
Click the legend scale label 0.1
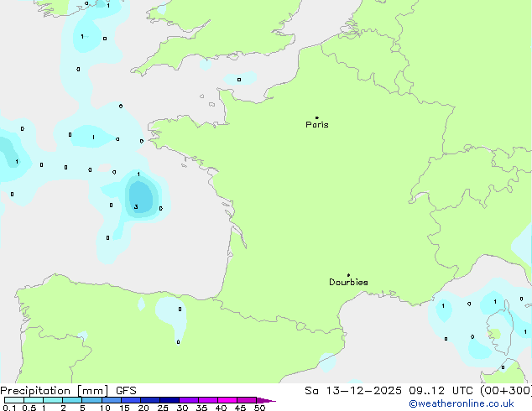click(x=9, y=408)
